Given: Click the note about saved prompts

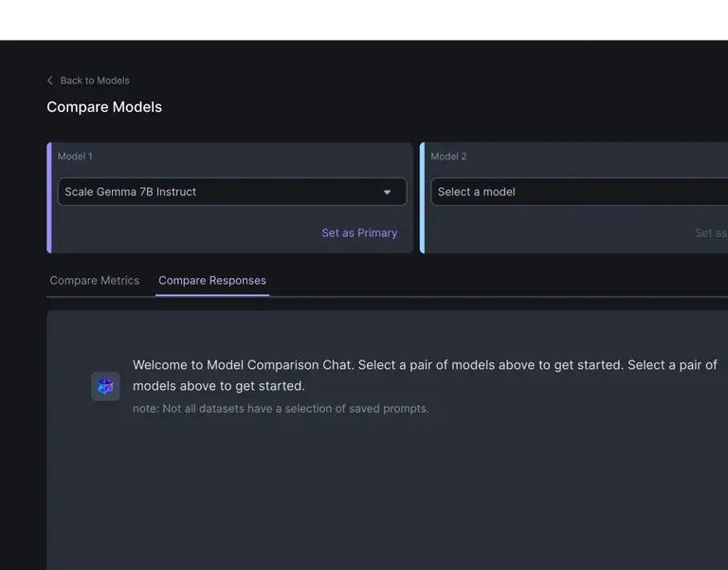Looking at the screenshot, I should [281, 409].
